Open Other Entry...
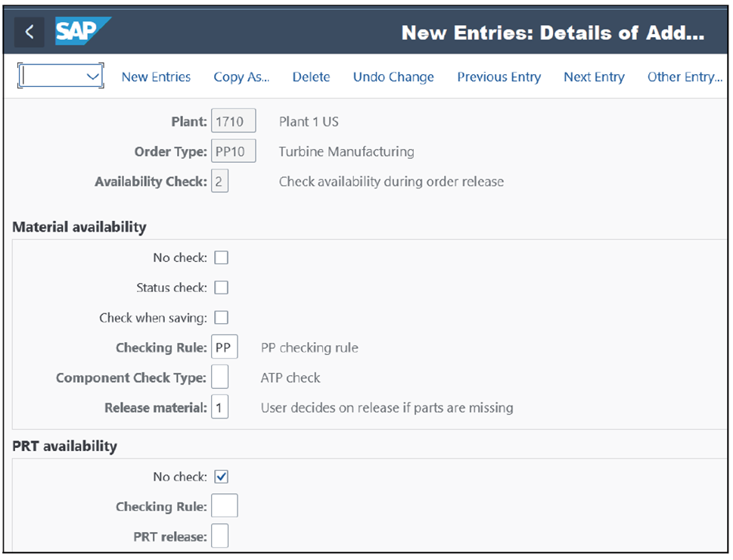Viewport: 733px width, 560px height. [x=685, y=76]
